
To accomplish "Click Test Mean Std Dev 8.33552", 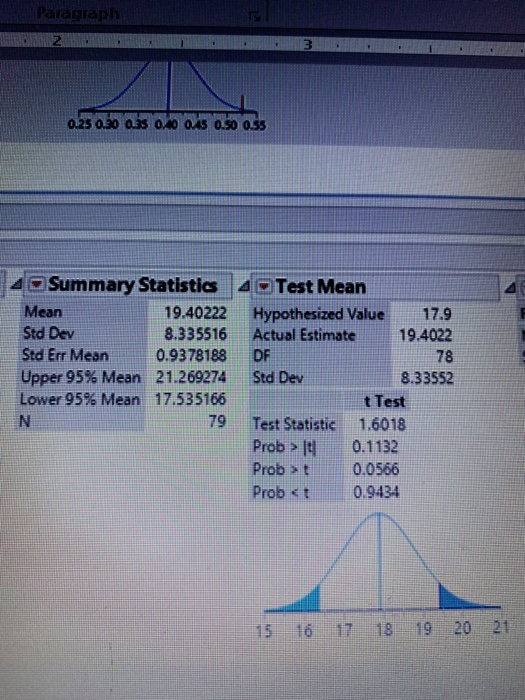I will click(x=427, y=378).
